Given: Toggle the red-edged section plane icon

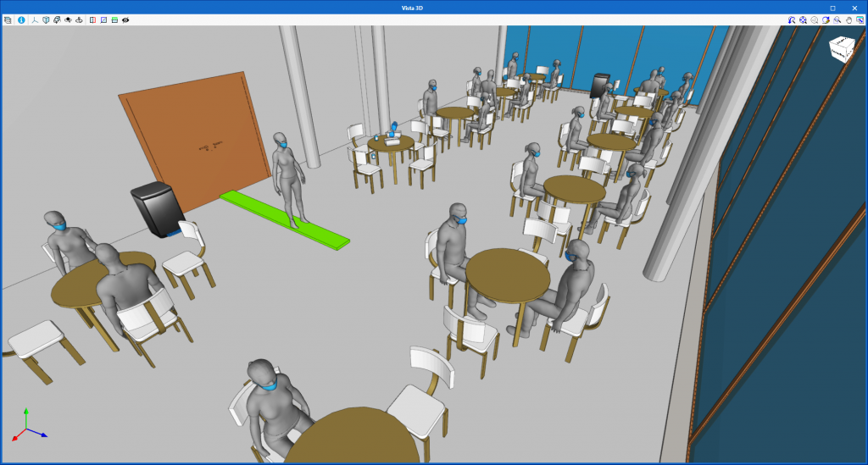Looking at the screenshot, I should pyautogui.click(x=92, y=20).
